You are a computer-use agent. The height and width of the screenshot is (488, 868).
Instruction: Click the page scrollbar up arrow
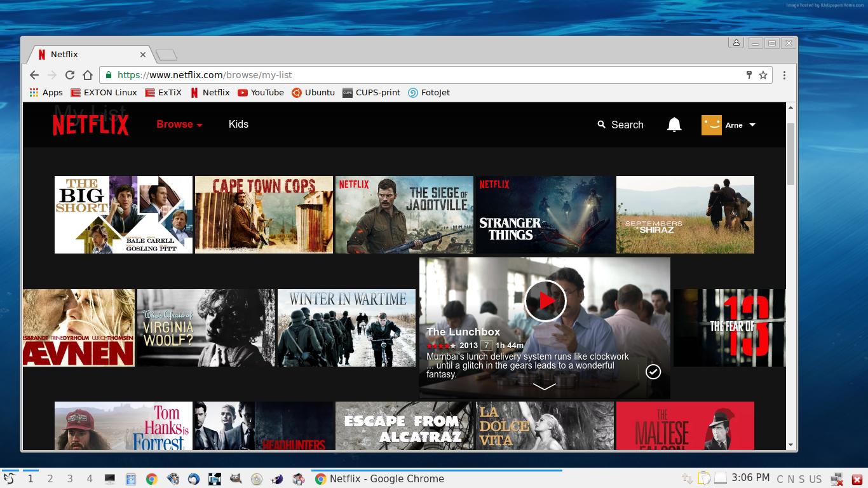(x=791, y=107)
